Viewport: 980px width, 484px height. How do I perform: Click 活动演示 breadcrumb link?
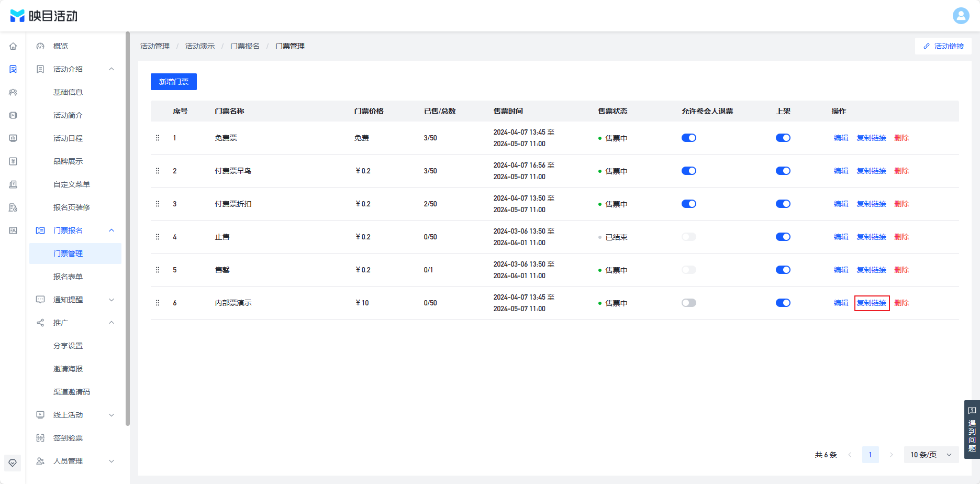click(x=200, y=46)
